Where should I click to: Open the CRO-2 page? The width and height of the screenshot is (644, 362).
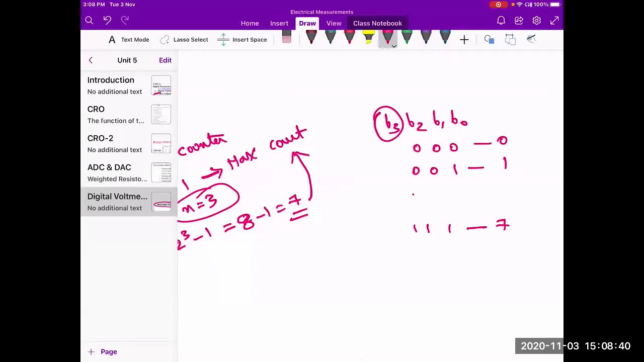[x=129, y=144]
